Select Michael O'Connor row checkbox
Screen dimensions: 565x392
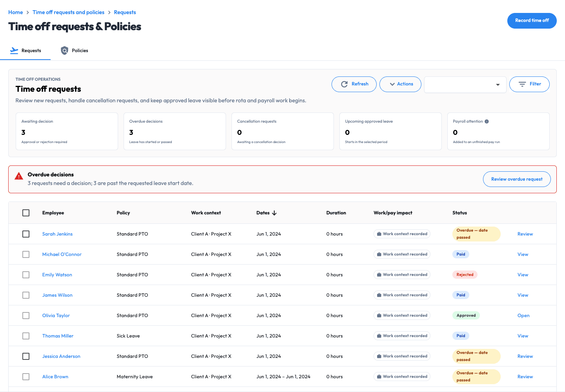[x=26, y=254]
